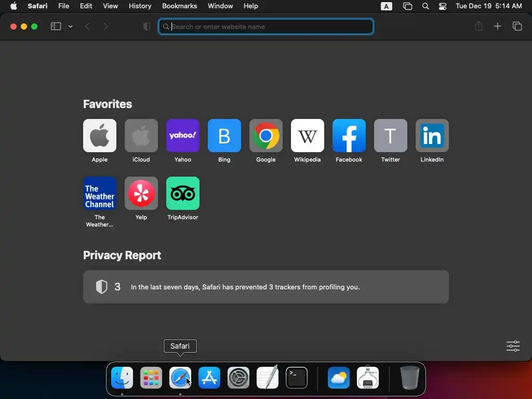Show the tab overview
Screen dimensions: 532x399
click(517, 26)
